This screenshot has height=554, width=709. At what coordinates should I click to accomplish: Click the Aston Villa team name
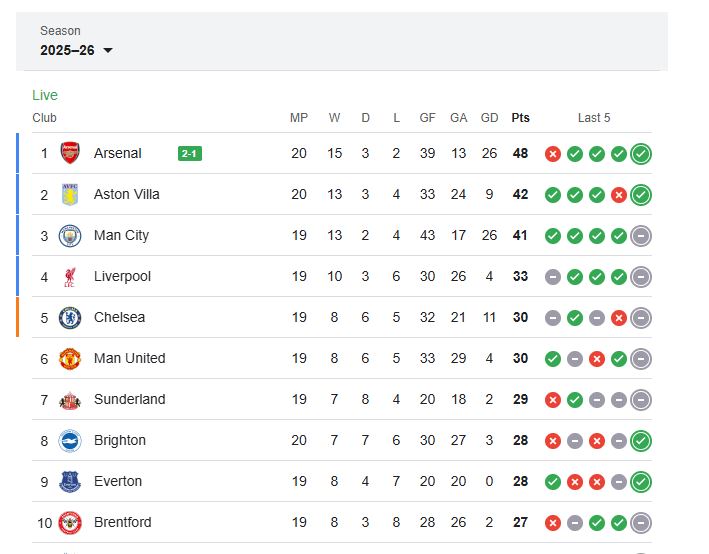pos(126,194)
